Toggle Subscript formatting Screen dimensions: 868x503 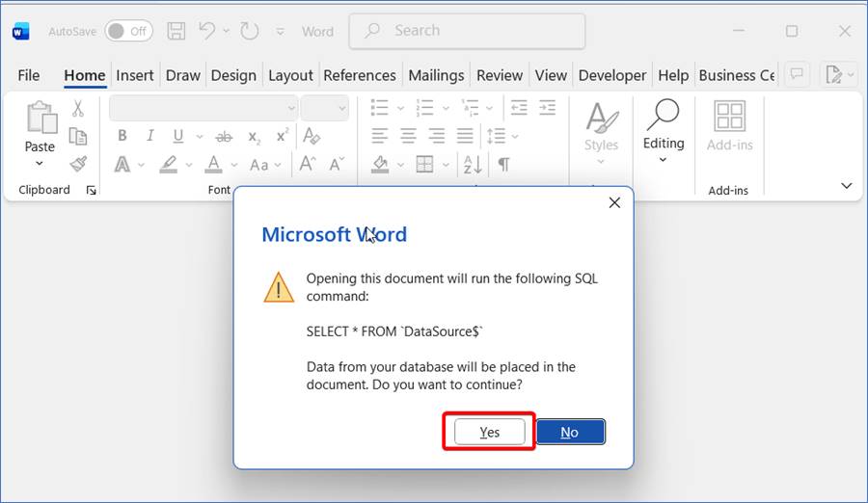pyautogui.click(x=254, y=137)
